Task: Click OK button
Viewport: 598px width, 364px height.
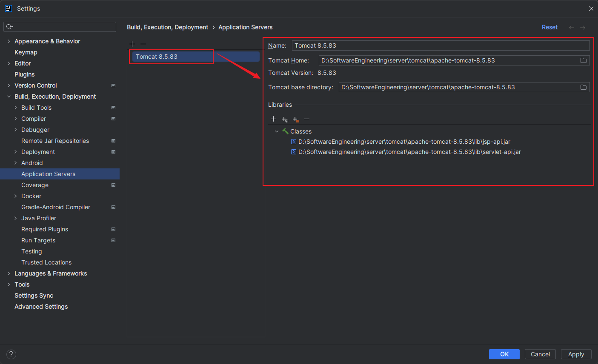Action: point(504,354)
